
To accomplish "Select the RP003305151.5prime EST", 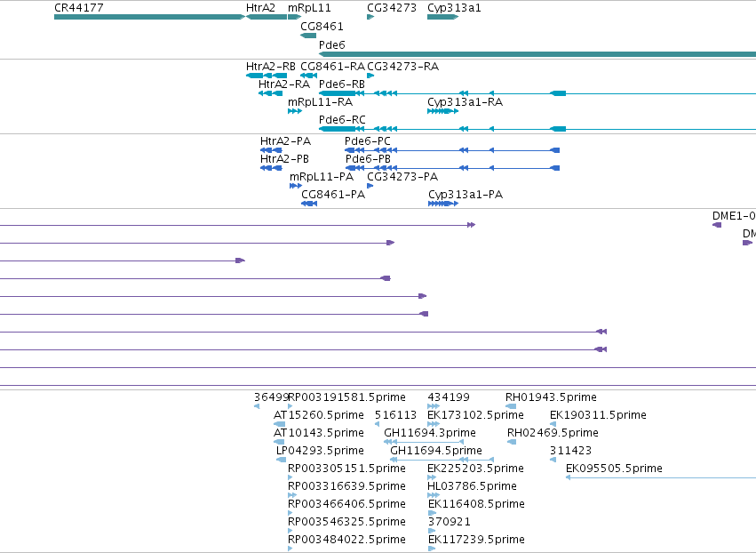I will tap(290, 477).
